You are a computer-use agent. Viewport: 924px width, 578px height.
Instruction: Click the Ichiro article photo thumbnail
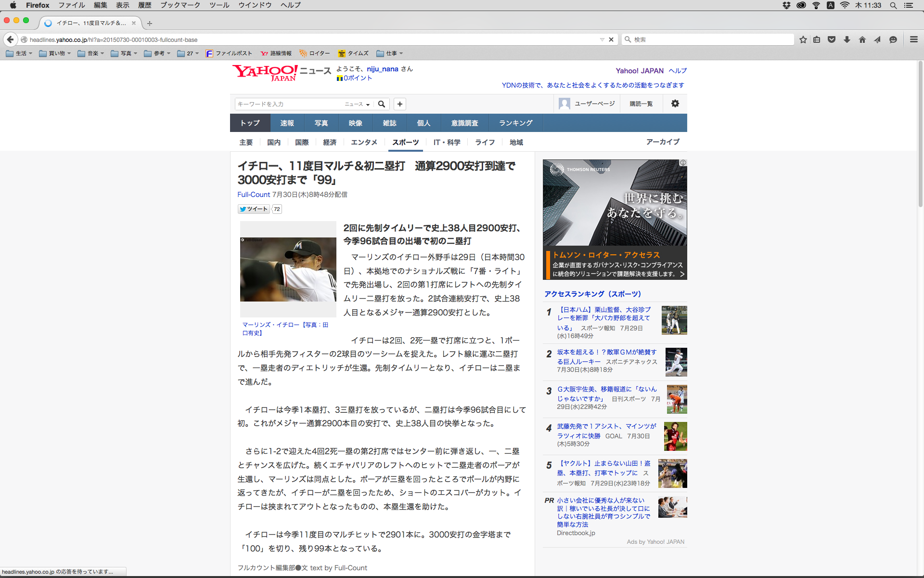[x=288, y=269]
